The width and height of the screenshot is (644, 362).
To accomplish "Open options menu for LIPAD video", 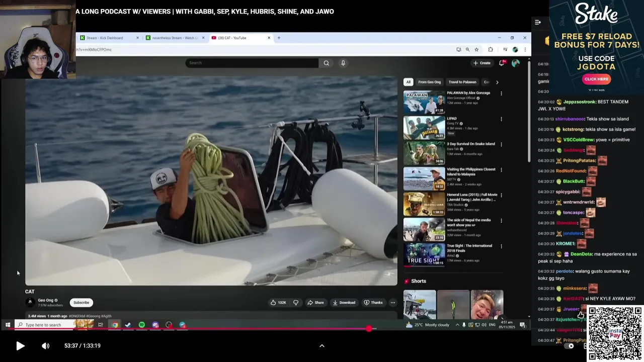I will [x=501, y=119].
